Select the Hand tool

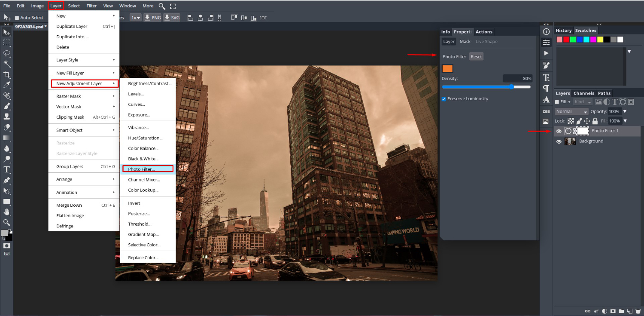(7, 212)
